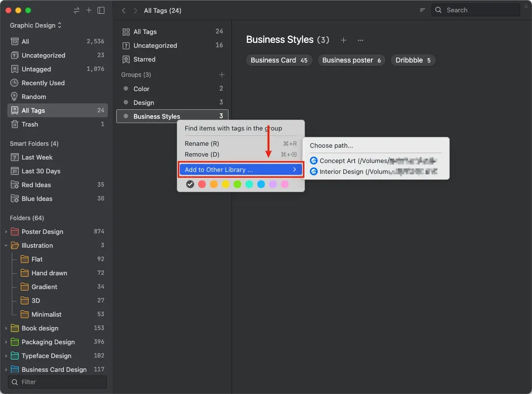Image resolution: width=532 pixels, height=394 pixels.
Task: Open the Hand drawn subfolder
Action: [x=57, y=273]
